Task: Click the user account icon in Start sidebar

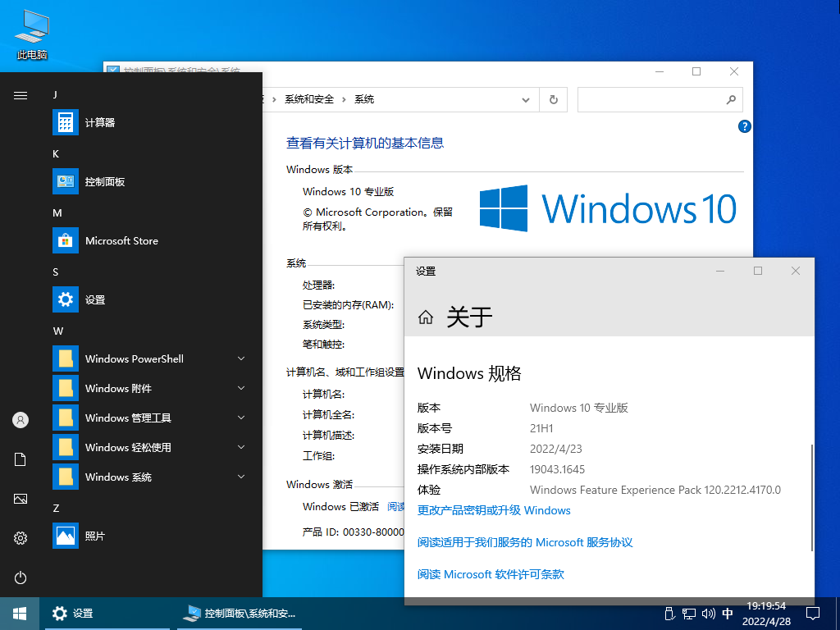Action: 21,420
